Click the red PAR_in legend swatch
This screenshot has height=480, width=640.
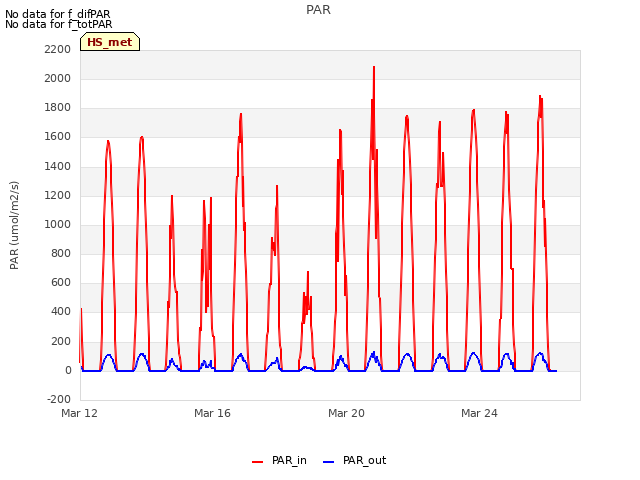click(x=258, y=462)
